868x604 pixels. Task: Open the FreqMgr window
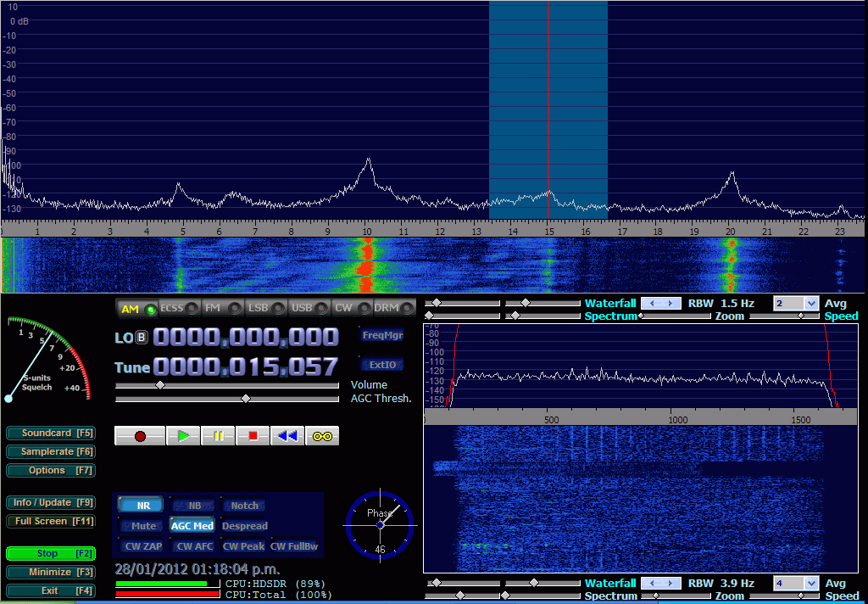coord(380,334)
